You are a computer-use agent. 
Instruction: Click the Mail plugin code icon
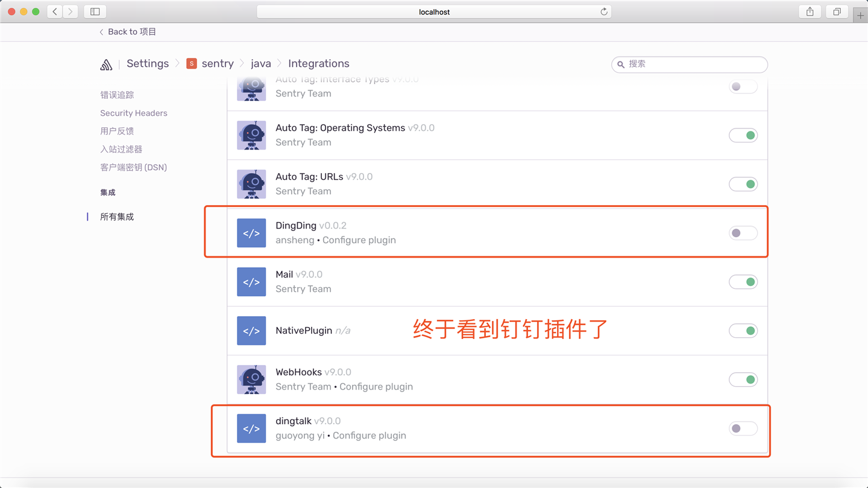click(x=251, y=282)
